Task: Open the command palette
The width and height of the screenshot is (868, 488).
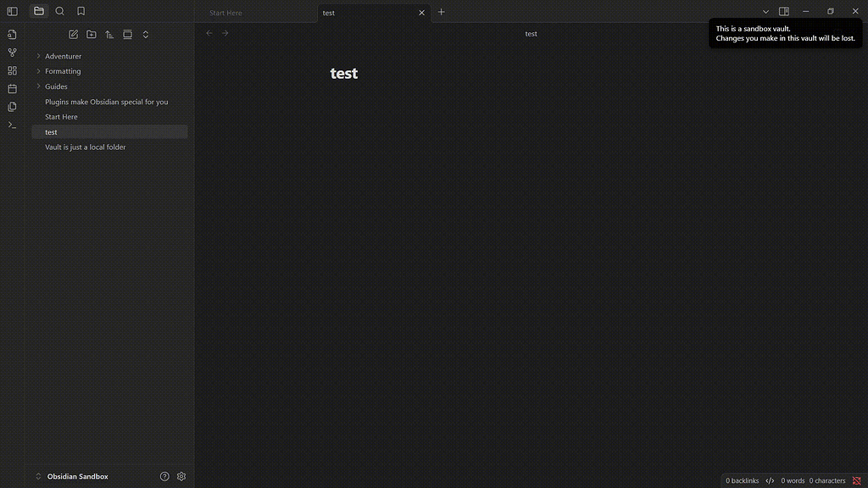Action: click(x=12, y=125)
